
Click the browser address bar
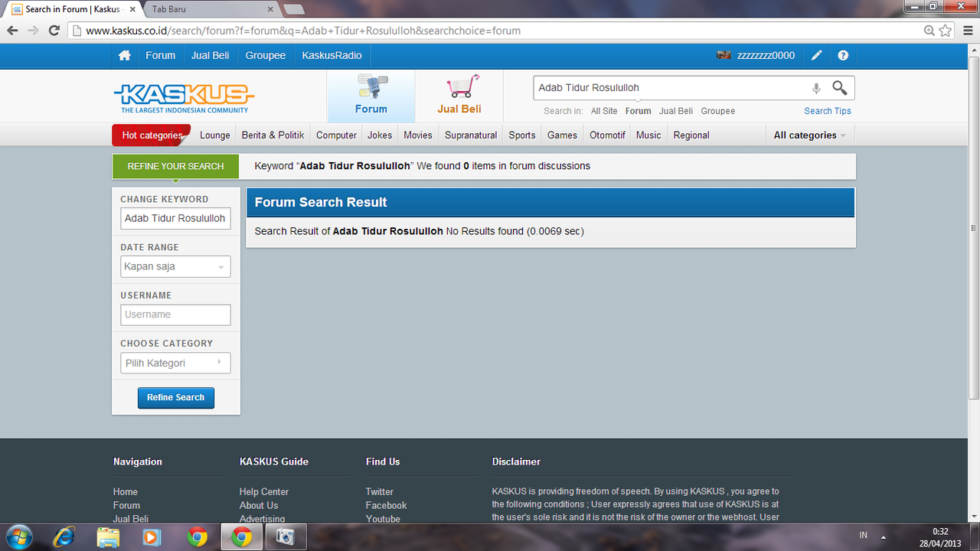(x=498, y=31)
